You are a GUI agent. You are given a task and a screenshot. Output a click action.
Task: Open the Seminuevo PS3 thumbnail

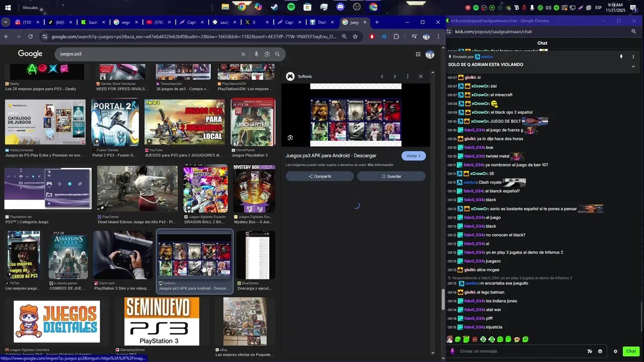[x=162, y=321]
